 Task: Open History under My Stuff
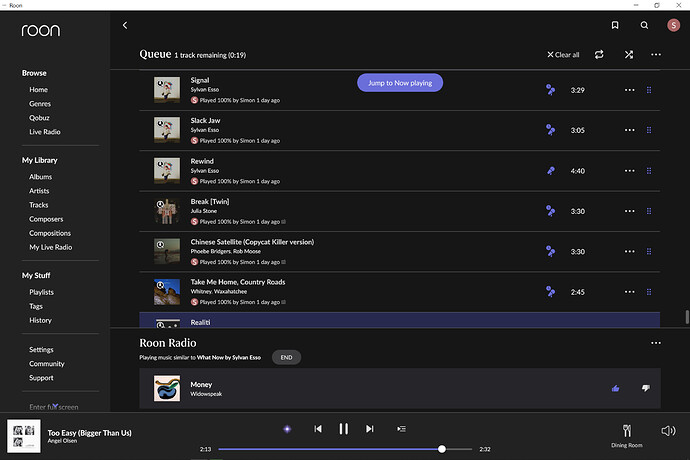40,320
